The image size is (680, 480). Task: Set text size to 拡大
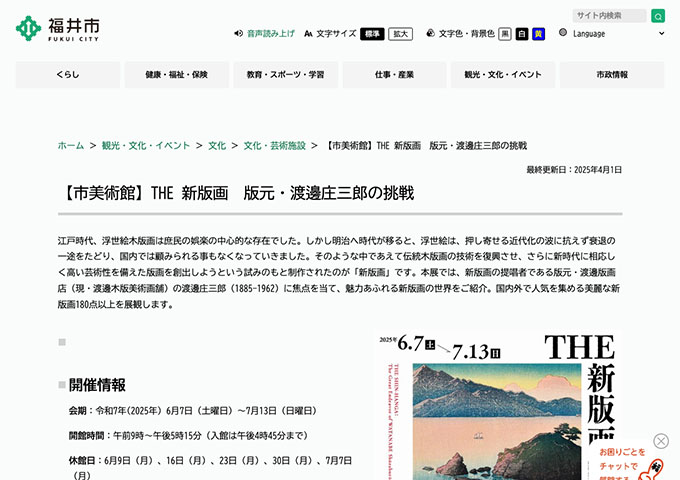click(x=400, y=34)
